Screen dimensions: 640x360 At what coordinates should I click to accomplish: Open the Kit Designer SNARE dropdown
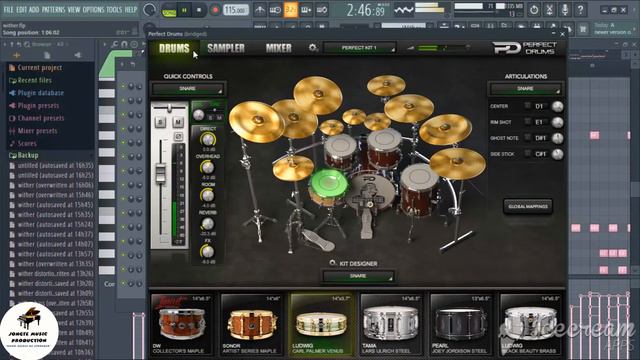pyautogui.click(x=358, y=276)
